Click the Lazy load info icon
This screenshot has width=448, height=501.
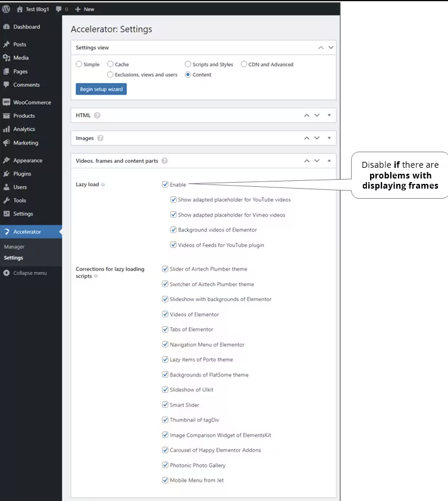tap(103, 184)
